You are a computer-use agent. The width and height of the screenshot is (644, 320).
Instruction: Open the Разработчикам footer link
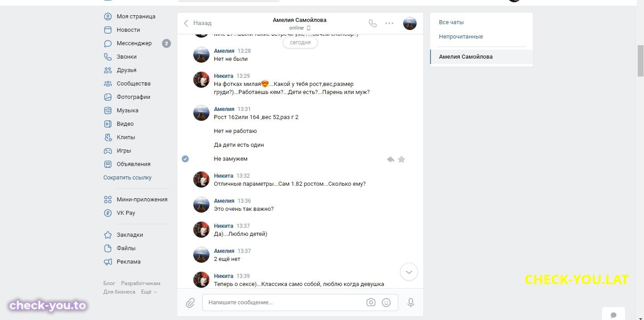(141, 283)
